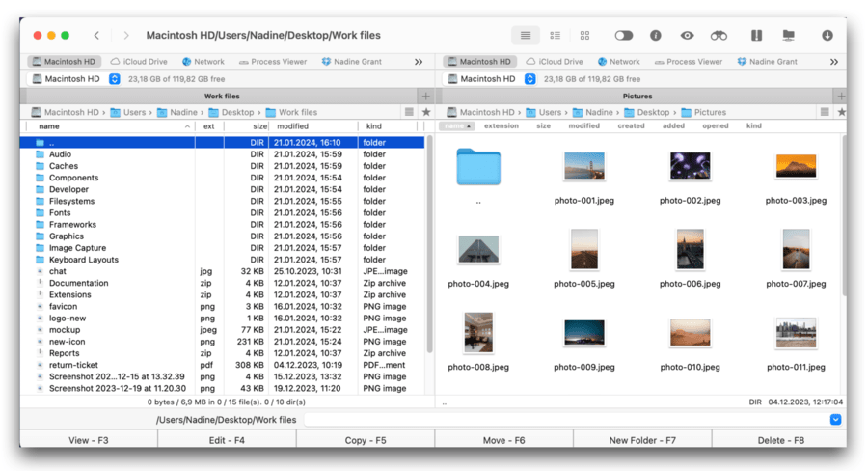Open the downloads queue arrow icon

pos(827,36)
